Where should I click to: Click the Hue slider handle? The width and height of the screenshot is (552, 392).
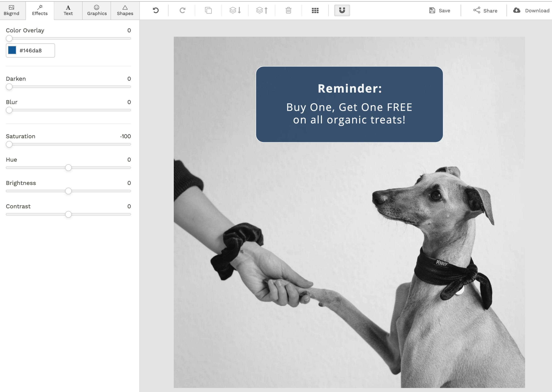tap(68, 167)
